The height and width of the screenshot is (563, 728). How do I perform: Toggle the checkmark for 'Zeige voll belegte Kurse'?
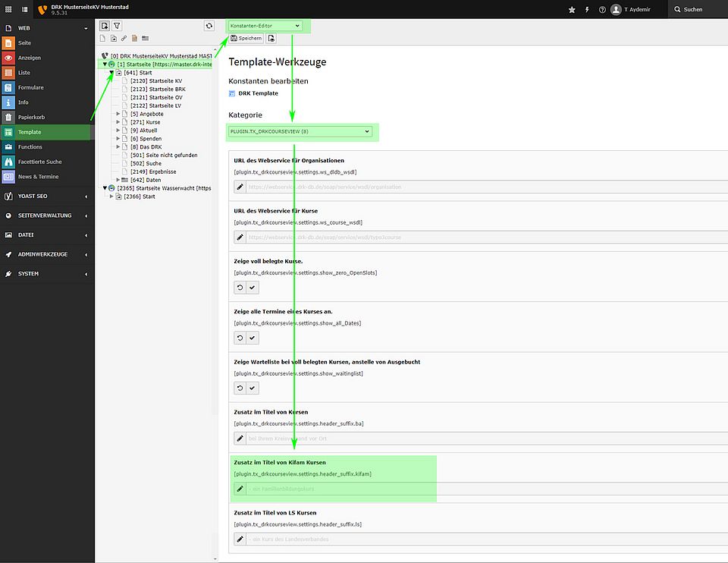(x=253, y=288)
